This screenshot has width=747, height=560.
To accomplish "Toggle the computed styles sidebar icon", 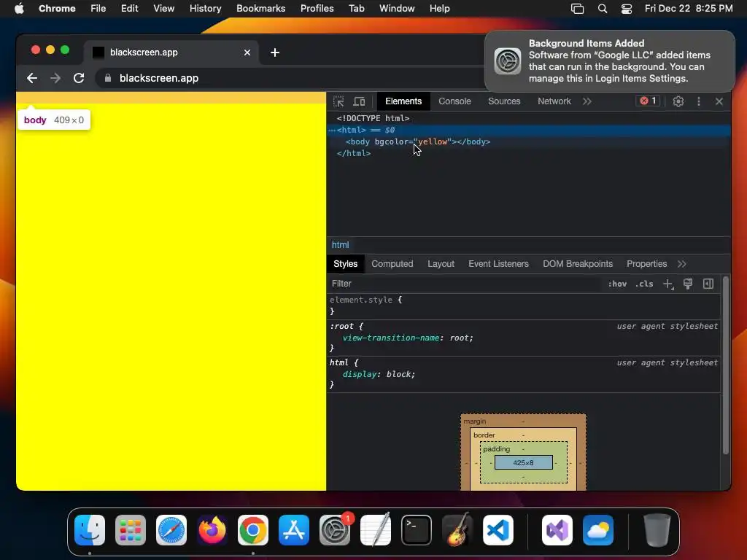I will point(708,284).
